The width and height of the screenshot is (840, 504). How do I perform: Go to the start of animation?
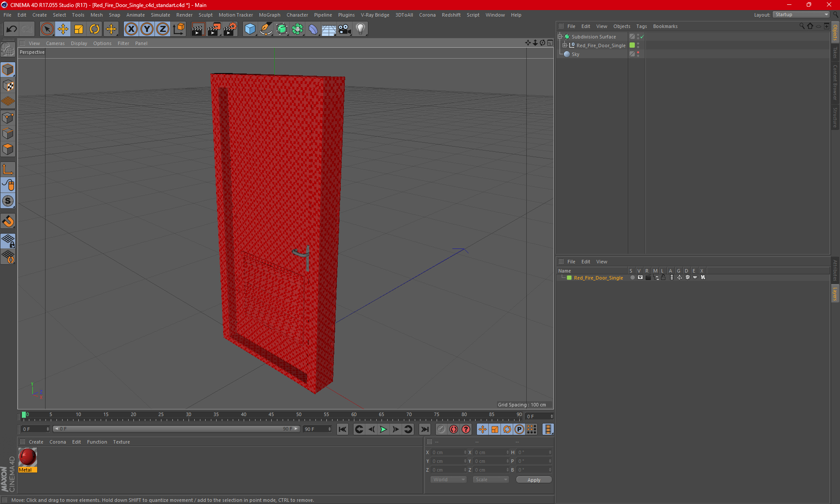tap(343, 429)
